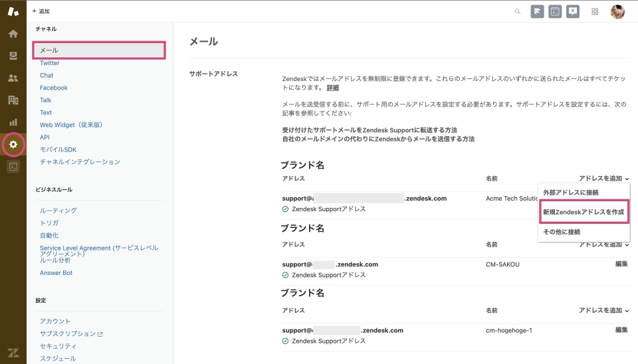Click the 詳細 link in description
Viewport: 638px width, 364px height.
click(x=333, y=88)
